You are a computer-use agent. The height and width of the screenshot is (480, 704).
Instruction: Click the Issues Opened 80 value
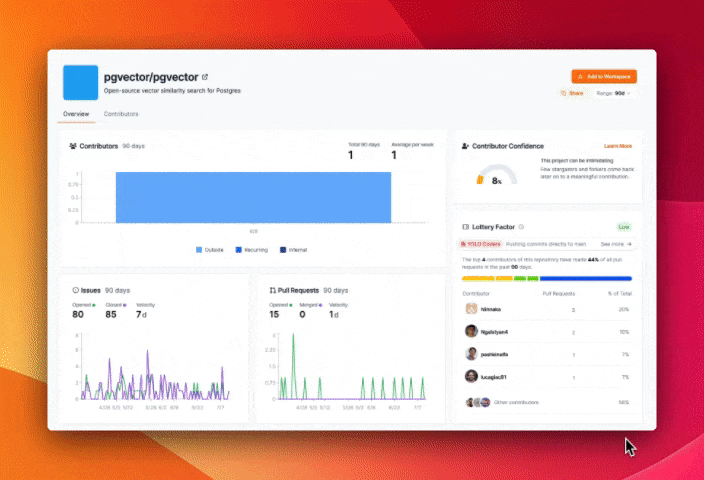(x=78, y=314)
